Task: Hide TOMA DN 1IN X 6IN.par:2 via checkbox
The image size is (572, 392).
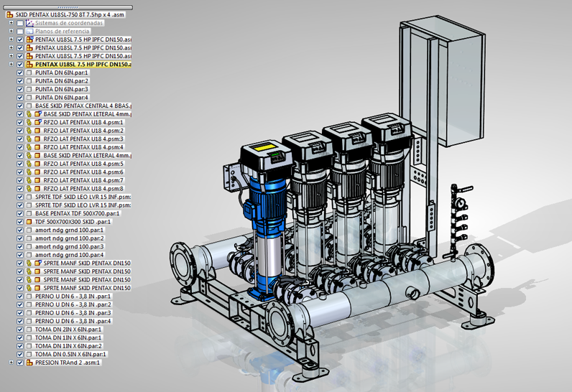Action: tap(20, 346)
